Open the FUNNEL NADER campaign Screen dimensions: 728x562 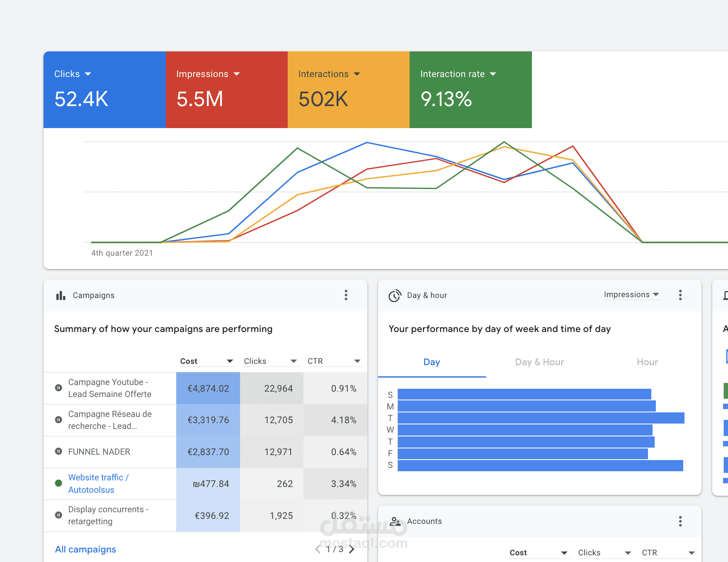coord(99,452)
